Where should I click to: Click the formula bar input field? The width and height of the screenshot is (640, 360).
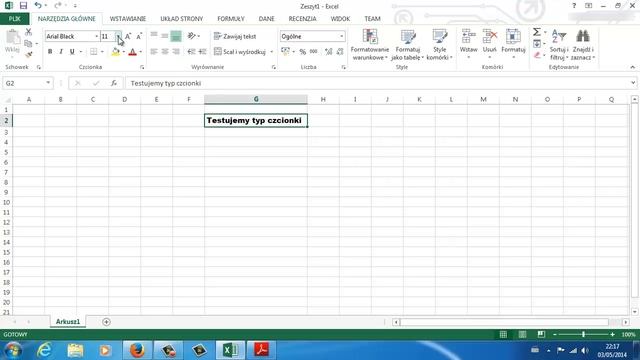click(x=377, y=83)
